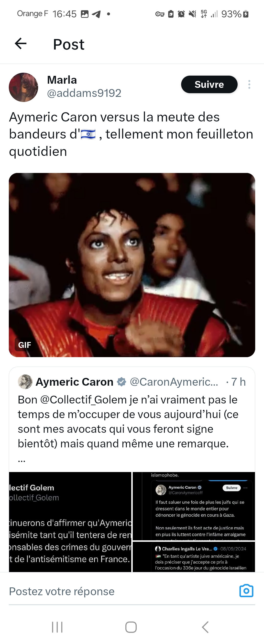Expand the quoted post's truncated text ellipsis

tap(22, 460)
